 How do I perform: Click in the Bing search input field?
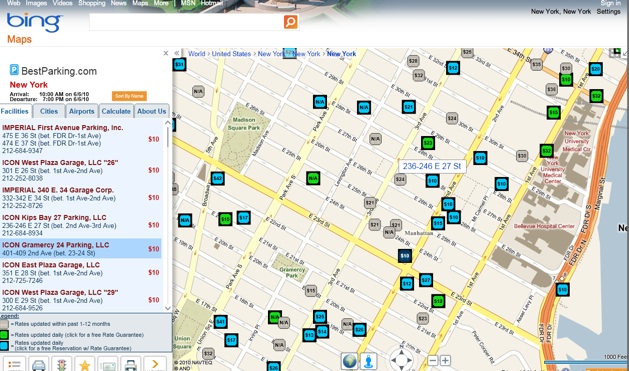pyautogui.click(x=186, y=22)
